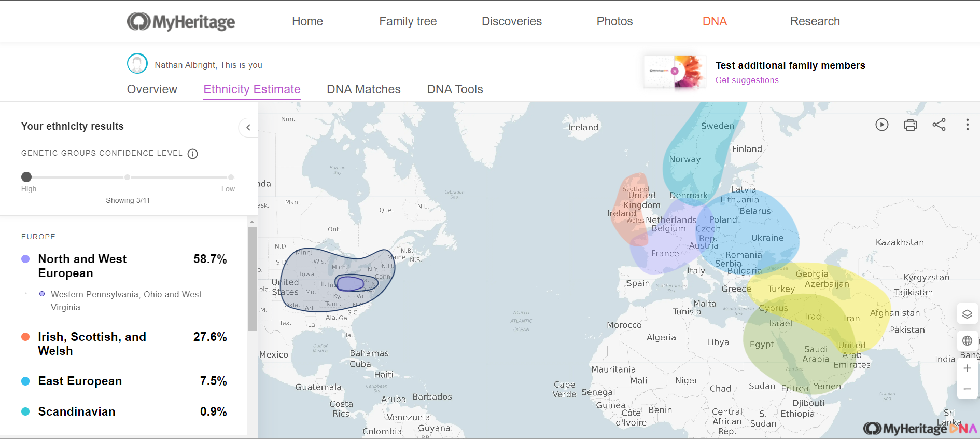Select Irish, Scottish, and Welsh ethnicity
The height and width of the screenshot is (439, 980).
coord(92,344)
